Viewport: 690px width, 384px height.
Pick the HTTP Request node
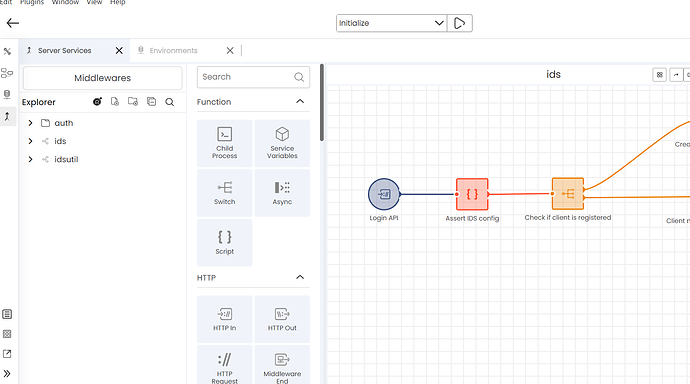(224, 366)
